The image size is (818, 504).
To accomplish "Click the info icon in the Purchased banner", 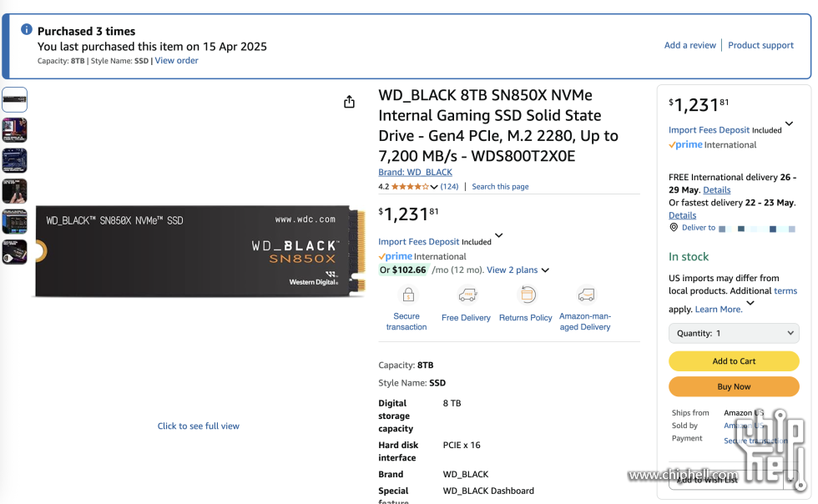I will 27,30.
